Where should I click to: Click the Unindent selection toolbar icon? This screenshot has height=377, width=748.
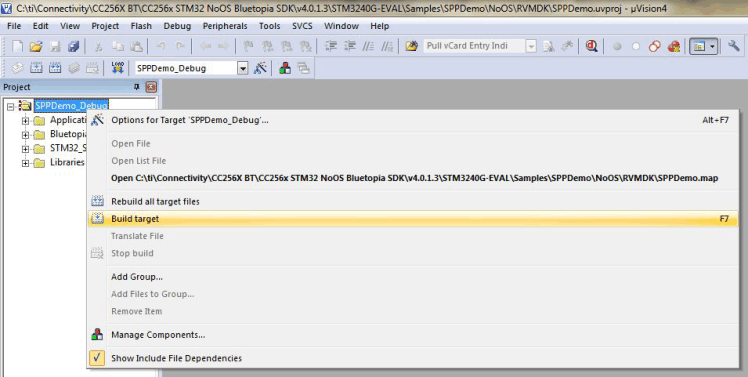pyautogui.click(x=350, y=46)
